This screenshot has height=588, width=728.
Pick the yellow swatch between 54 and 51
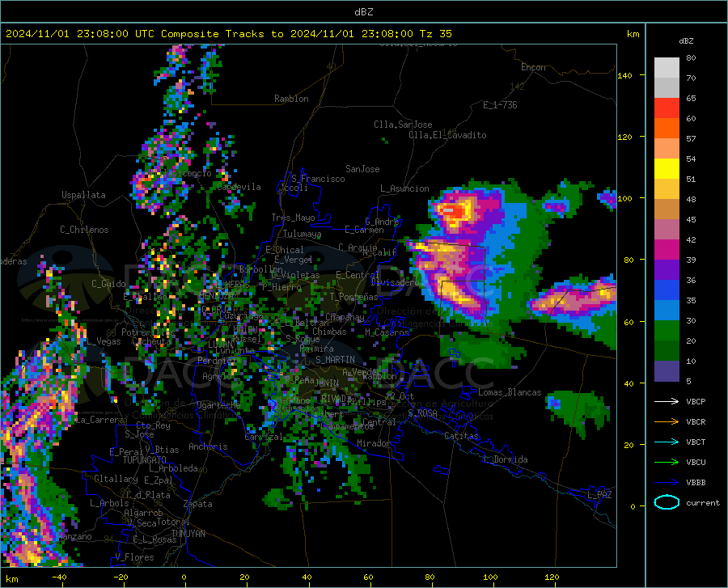[x=667, y=169]
